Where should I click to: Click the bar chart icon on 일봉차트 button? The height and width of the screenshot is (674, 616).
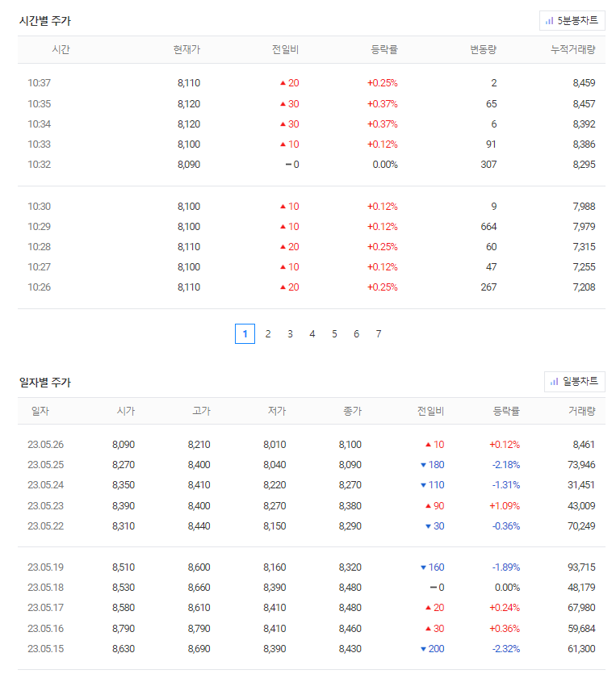553,382
